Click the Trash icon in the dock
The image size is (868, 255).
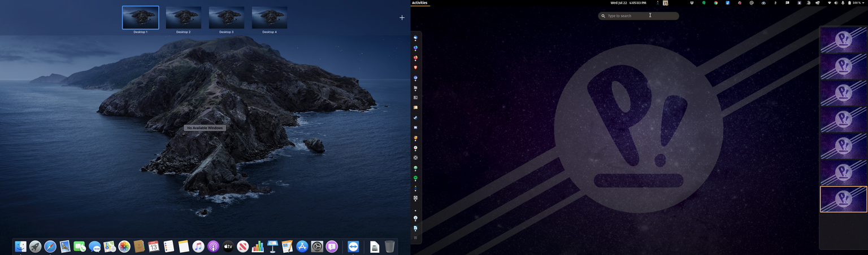coord(389,247)
